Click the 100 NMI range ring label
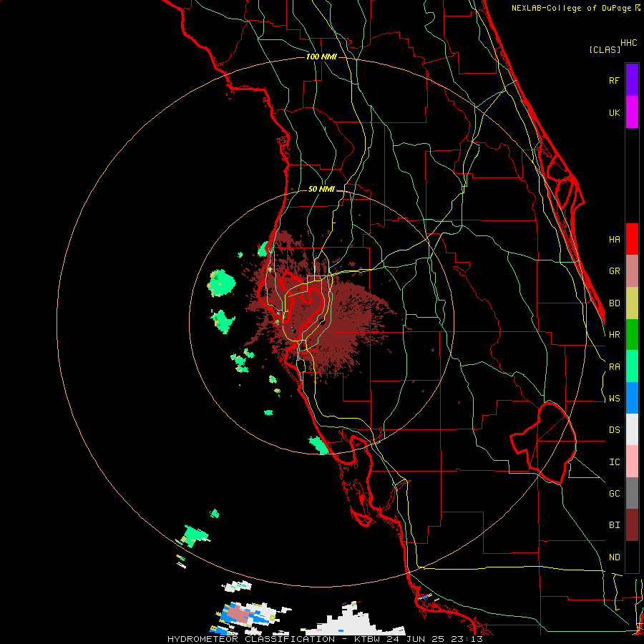Viewport: 644px width, 644px height. 321,57
